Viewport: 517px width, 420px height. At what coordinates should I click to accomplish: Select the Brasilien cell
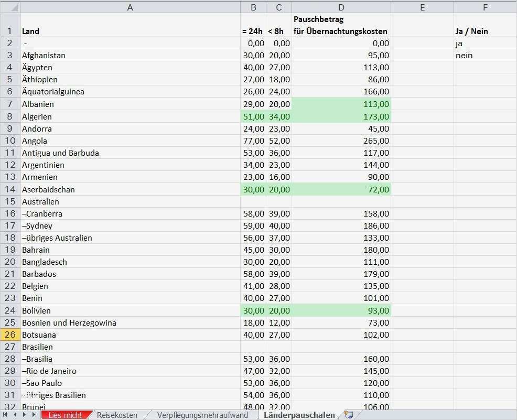tap(130, 347)
